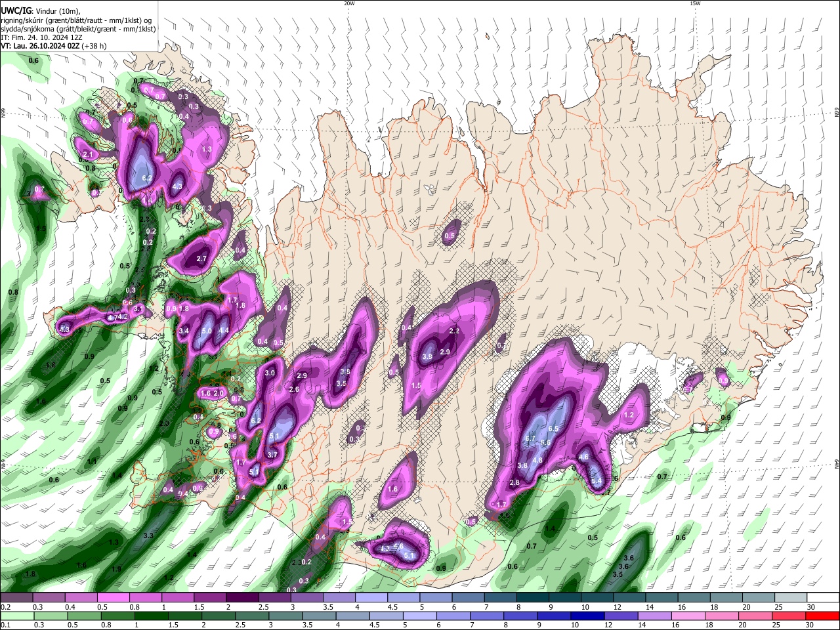
Task: Click the 4.8 precipitation value on the map
Action: coord(537,460)
